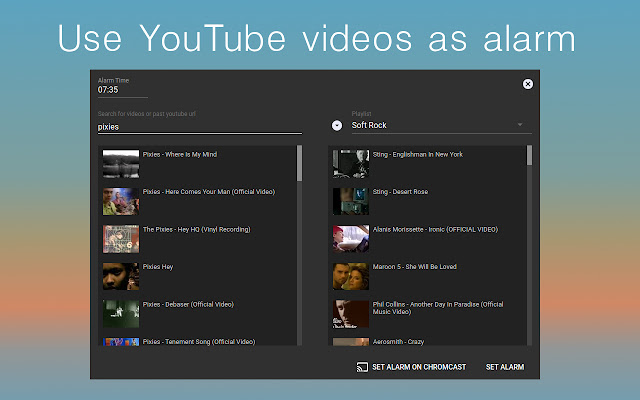Select thumbnail of Maroon 5 - She Will Be Loved
Screen dimensions: 640x400
click(x=351, y=276)
